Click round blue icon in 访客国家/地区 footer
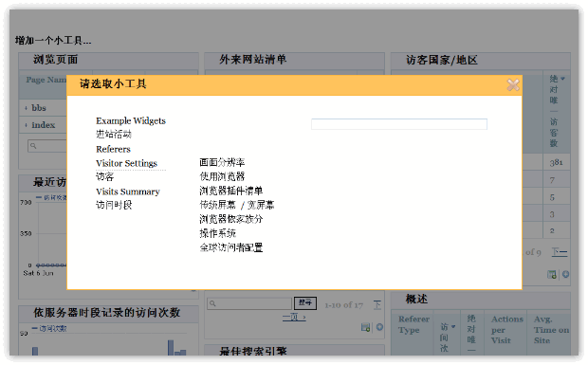 565,274
